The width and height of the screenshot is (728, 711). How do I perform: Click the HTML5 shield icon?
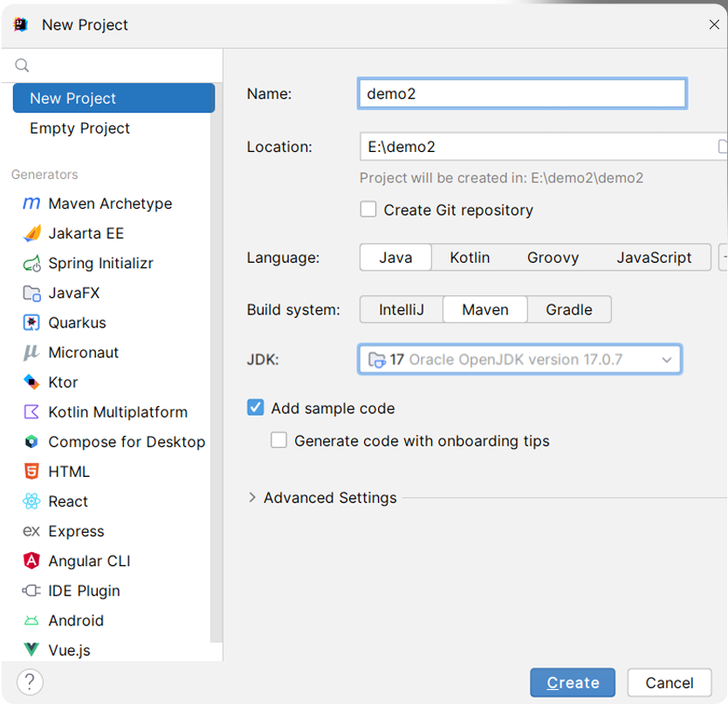click(x=31, y=472)
